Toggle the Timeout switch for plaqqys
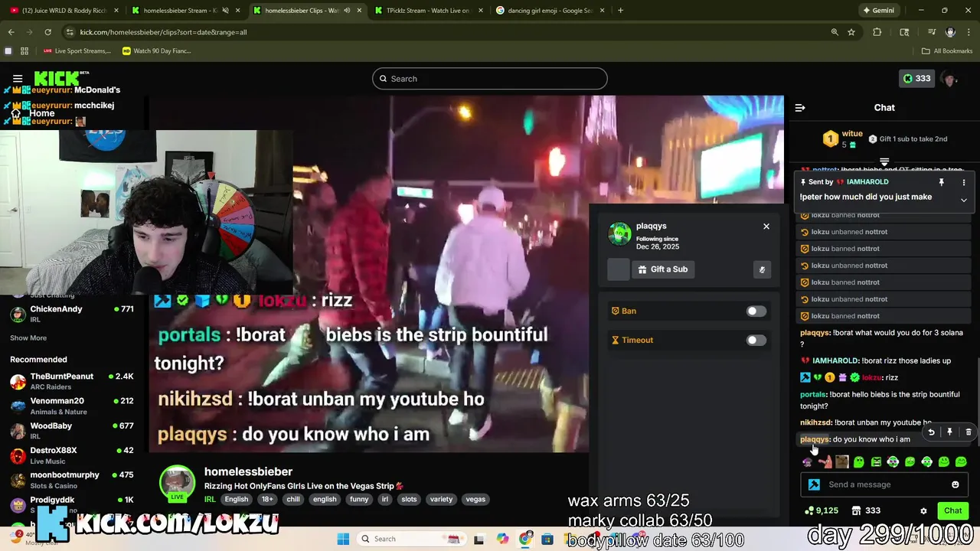 [x=756, y=340]
